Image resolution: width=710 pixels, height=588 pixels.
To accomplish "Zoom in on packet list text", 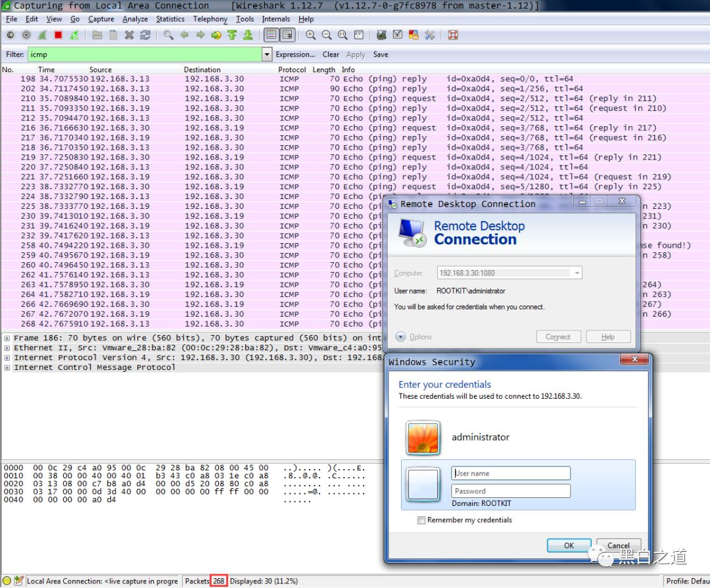I will pyautogui.click(x=310, y=35).
